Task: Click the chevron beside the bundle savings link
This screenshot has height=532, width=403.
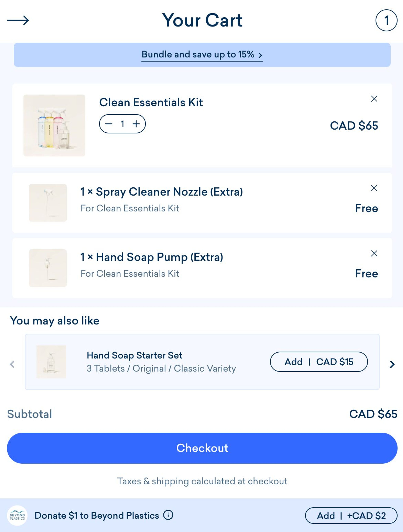Action: click(261, 55)
